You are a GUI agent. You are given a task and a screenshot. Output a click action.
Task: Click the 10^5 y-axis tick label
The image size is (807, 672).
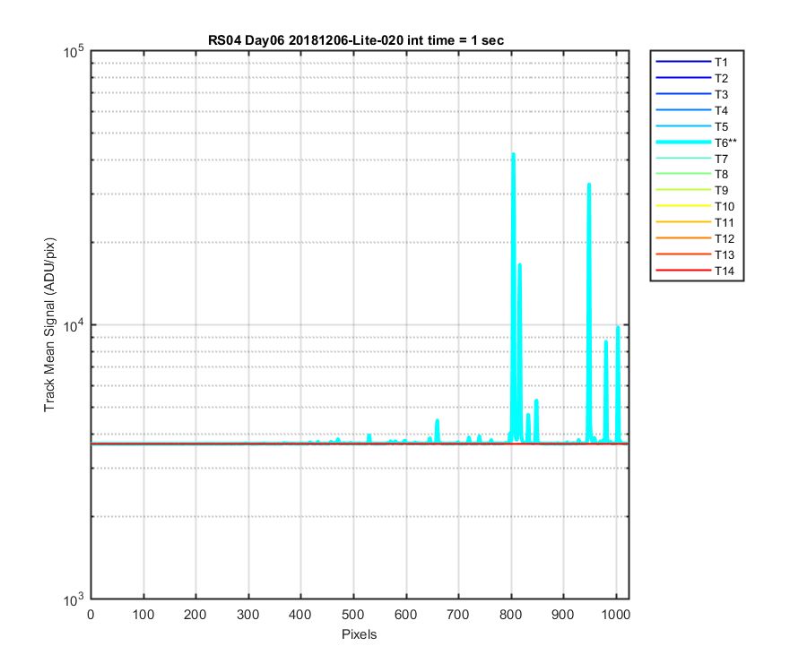[x=74, y=51]
